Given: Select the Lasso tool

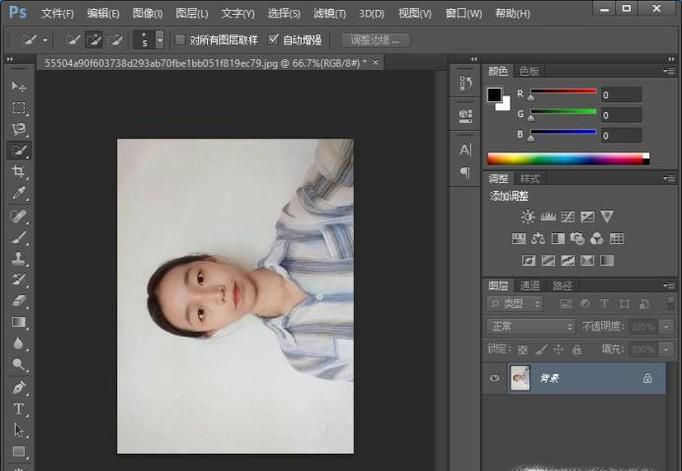Looking at the screenshot, I should [18, 129].
